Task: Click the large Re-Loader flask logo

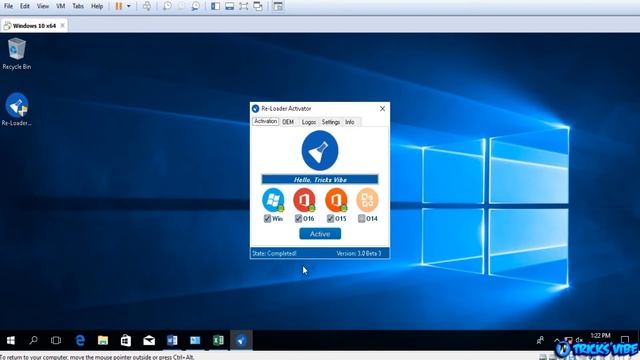Action: click(320, 151)
